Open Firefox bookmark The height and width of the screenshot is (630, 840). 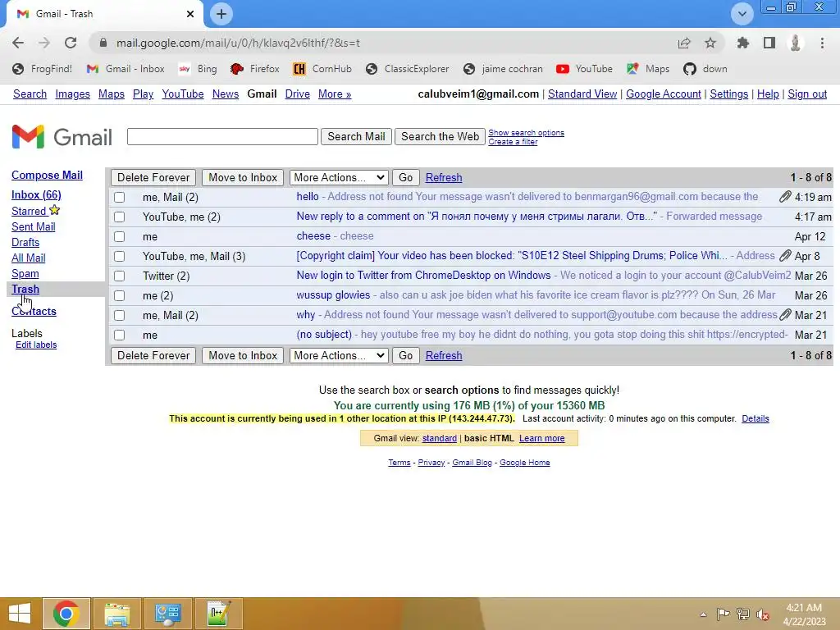[x=255, y=69]
